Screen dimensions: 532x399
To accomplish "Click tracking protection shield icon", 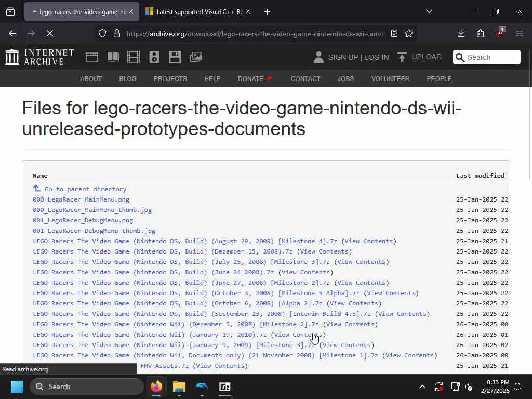I will point(102,33).
